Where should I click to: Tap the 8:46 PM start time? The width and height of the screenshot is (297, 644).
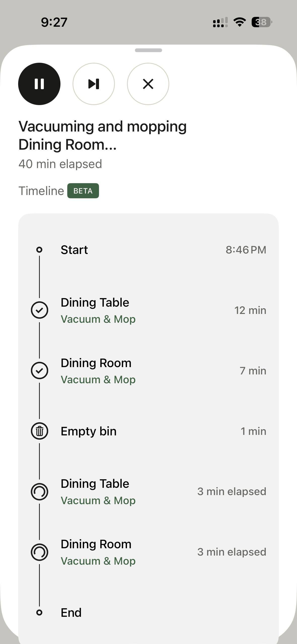click(x=246, y=250)
